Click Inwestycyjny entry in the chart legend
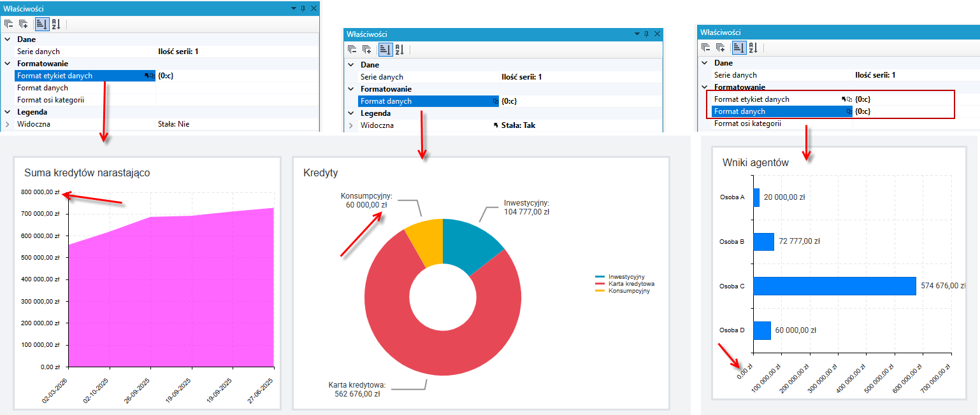Image resolution: width=980 pixels, height=415 pixels. tap(620, 277)
